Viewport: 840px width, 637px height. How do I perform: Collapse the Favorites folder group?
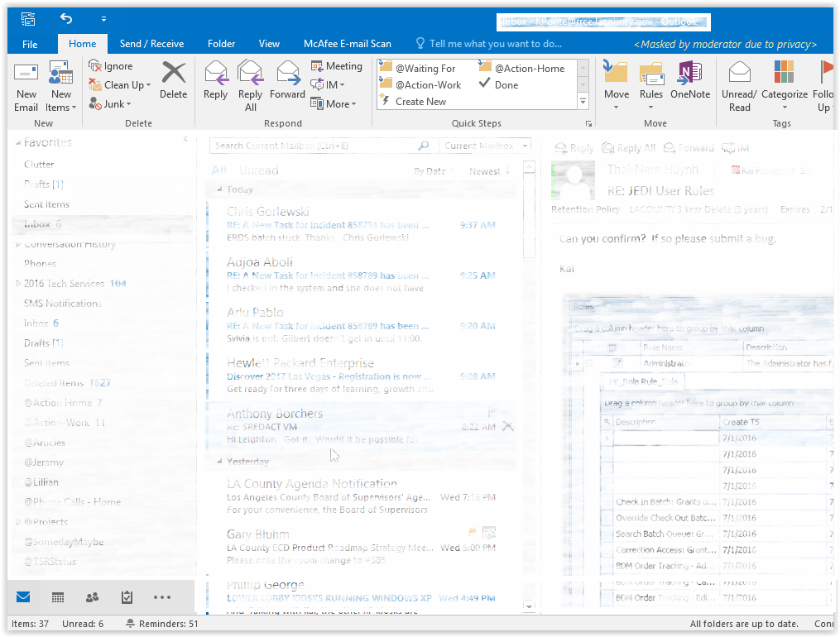pyautogui.click(x=17, y=143)
